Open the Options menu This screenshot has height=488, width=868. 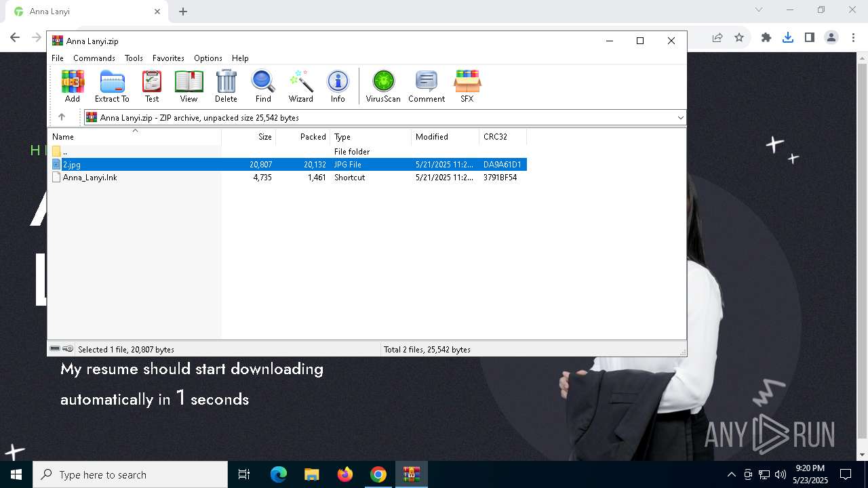[x=208, y=58]
